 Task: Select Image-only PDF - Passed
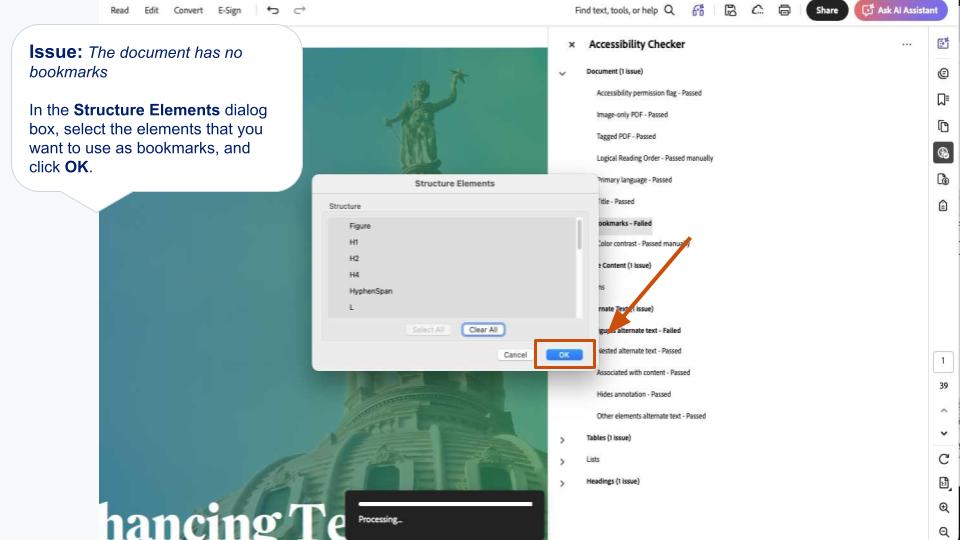pyautogui.click(x=632, y=114)
